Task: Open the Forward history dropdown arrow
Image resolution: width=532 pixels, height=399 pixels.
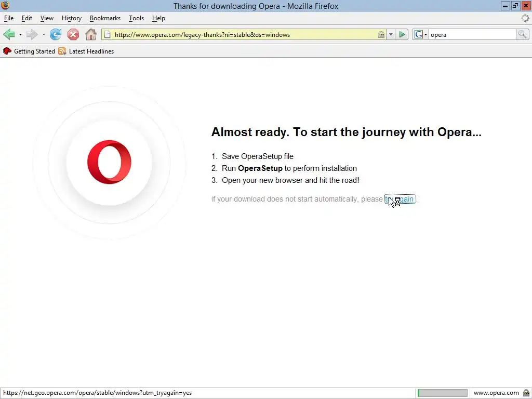Action: (x=44, y=35)
